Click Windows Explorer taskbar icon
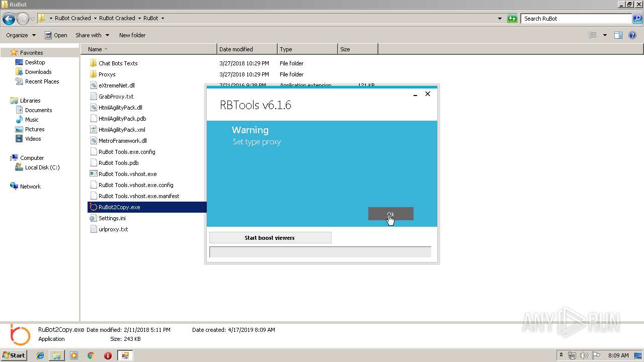The height and width of the screenshot is (362, 644). tap(57, 355)
